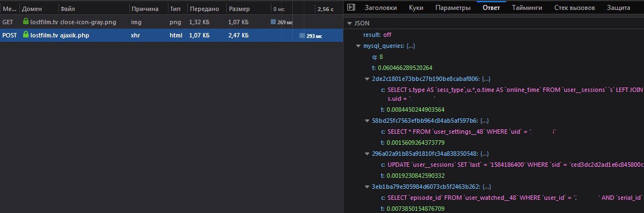Select the t: 0.0019230842590332 row

(413, 176)
